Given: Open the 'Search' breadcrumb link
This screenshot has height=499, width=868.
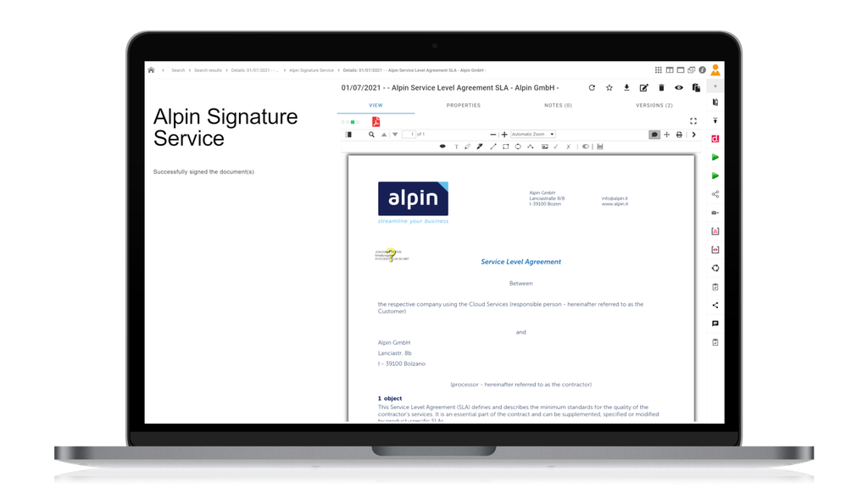Looking at the screenshot, I should pos(178,70).
